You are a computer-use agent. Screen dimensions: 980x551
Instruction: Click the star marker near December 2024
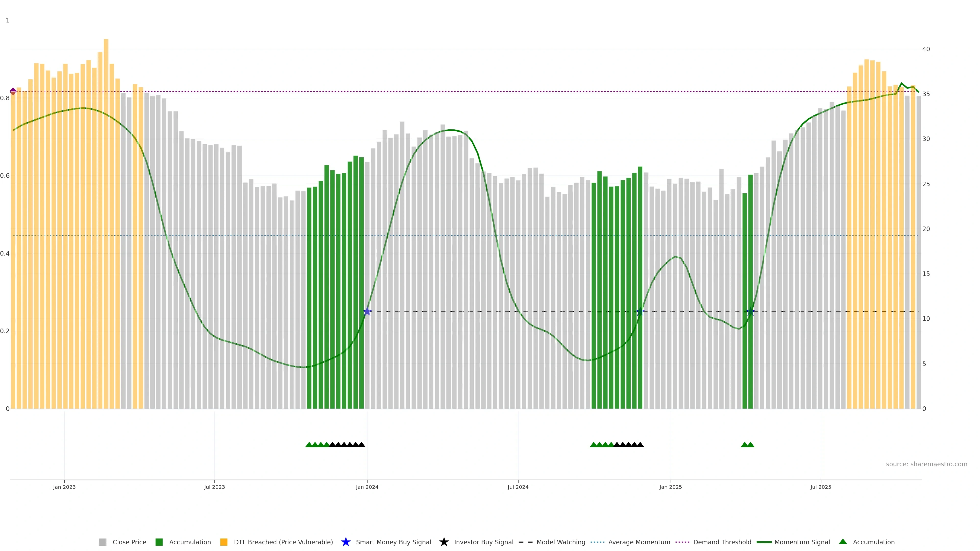click(x=640, y=312)
